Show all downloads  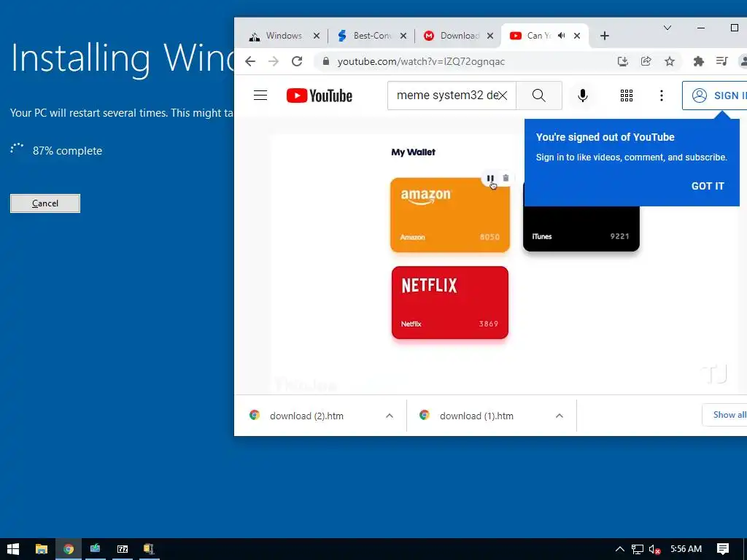(x=724, y=415)
